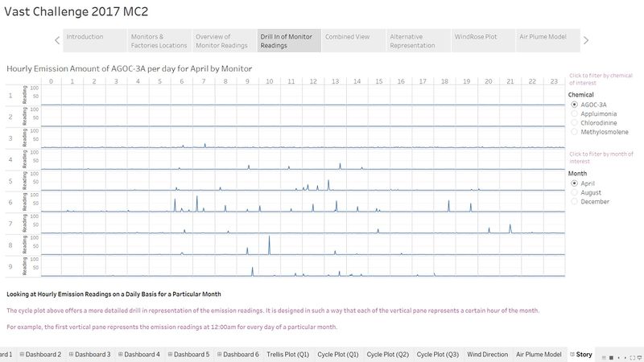
Task: Go to next story point arrow
Action: coord(586,40)
